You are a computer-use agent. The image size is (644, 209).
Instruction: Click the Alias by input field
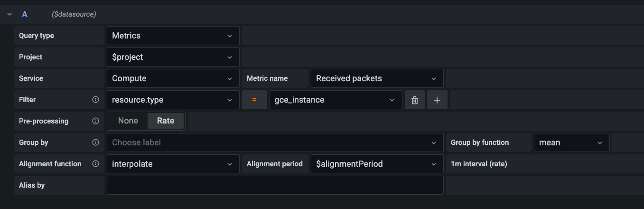point(275,185)
